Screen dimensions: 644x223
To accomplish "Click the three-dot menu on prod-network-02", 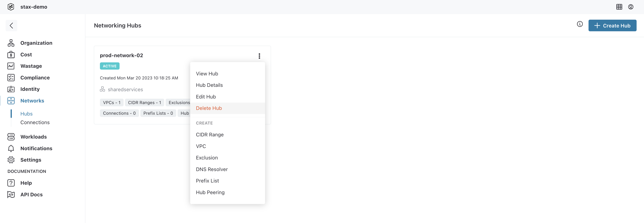I will tap(260, 56).
